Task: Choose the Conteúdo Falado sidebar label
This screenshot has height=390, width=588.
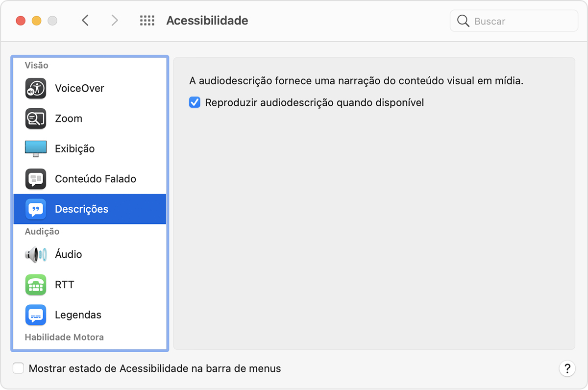Action: tap(96, 179)
